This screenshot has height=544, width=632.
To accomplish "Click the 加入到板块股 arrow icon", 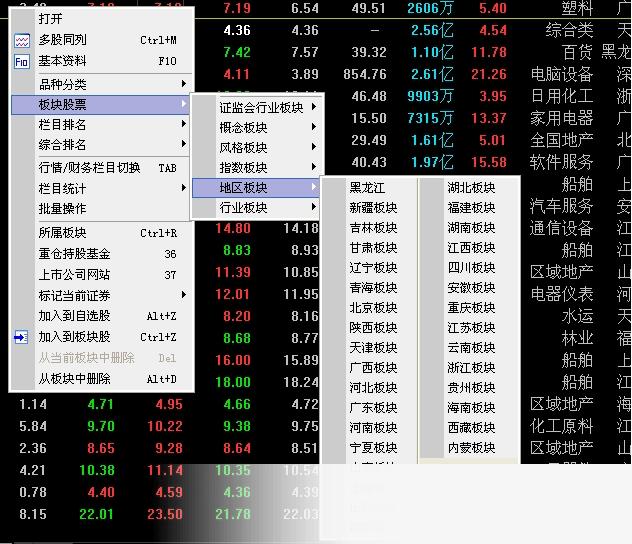I will click(21, 337).
